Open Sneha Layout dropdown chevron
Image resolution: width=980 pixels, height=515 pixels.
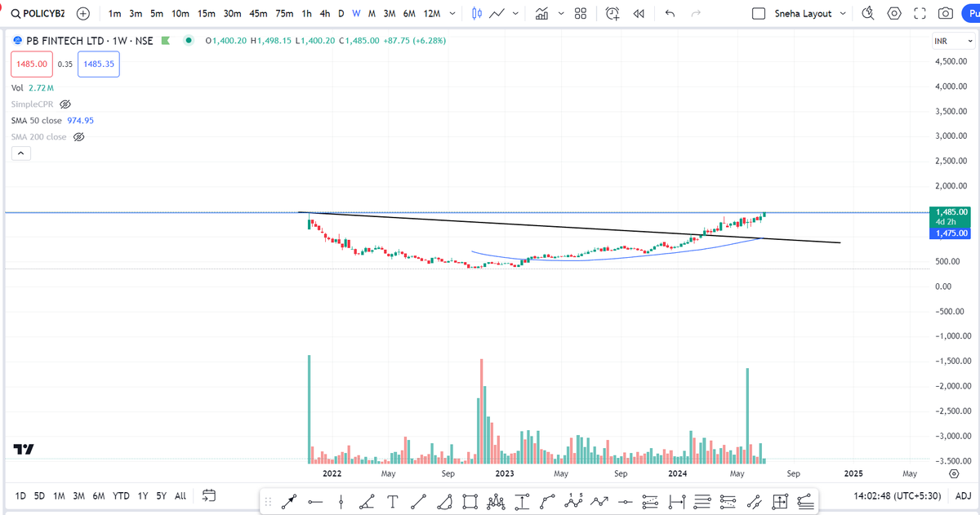click(843, 14)
